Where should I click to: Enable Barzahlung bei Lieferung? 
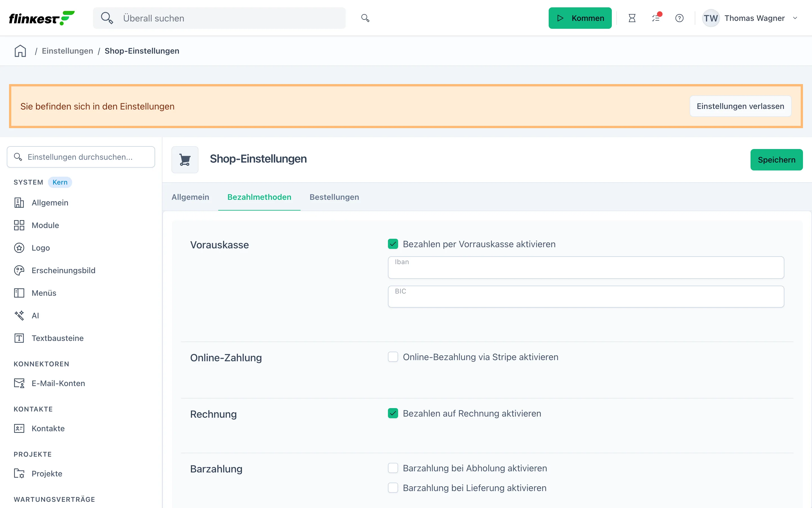[393, 488]
